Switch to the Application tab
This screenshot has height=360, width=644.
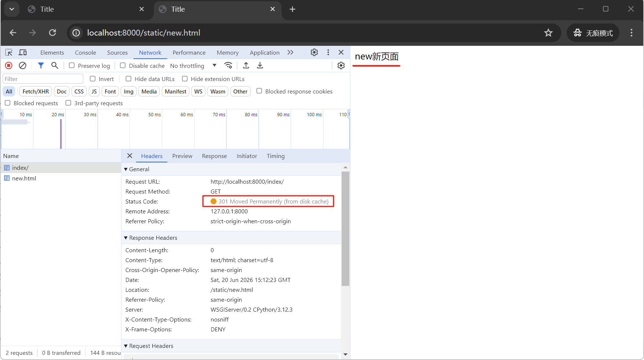point(265,52)
